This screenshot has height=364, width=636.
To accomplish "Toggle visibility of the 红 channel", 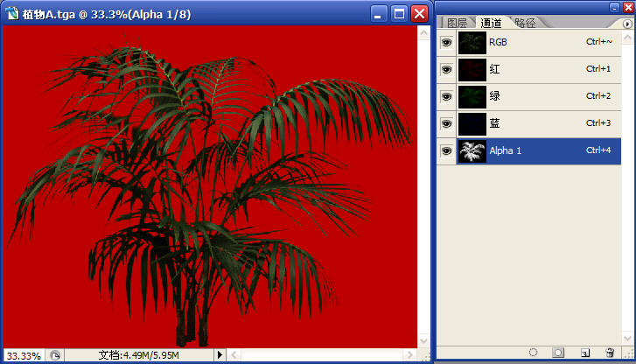I will 446,68.
